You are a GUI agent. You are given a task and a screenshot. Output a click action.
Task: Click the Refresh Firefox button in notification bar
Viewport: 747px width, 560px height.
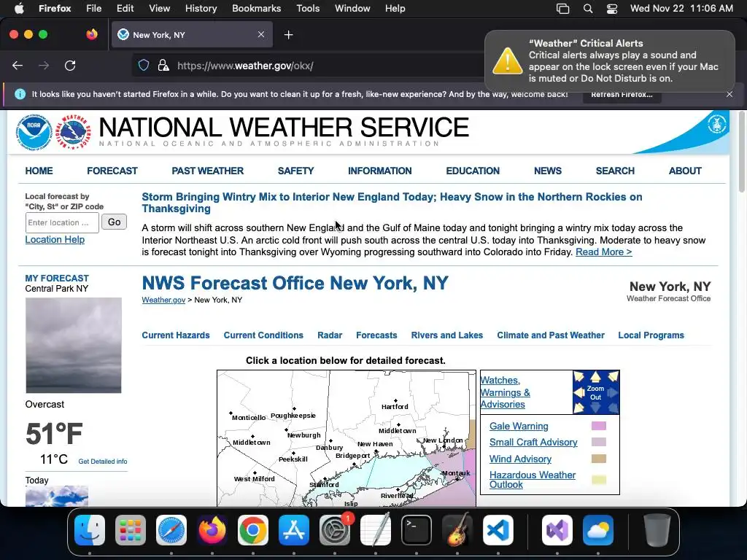tap(622, 94)
